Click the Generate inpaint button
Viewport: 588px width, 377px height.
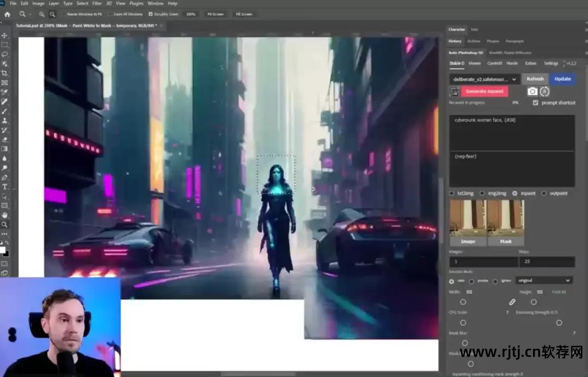point(484,91)
